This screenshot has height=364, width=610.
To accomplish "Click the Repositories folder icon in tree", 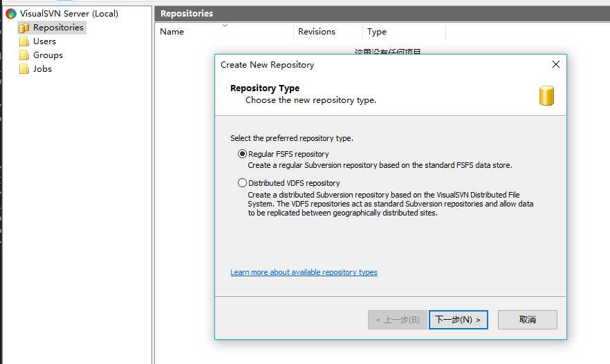I will (24, 28).
